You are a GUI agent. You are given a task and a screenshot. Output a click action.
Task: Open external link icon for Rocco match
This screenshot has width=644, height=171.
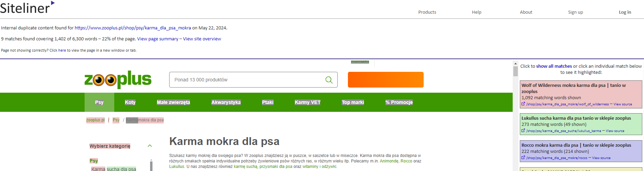(x=523, y=158)
